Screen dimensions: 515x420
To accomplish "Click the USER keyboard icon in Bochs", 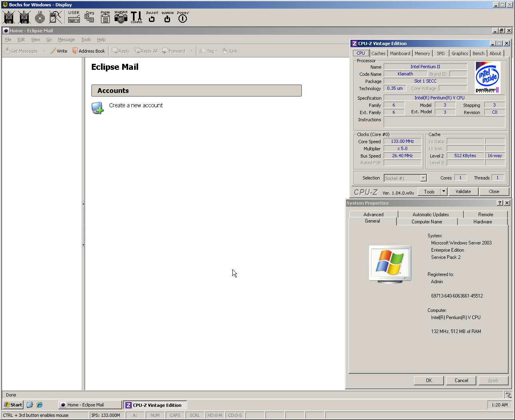I will coord(73,17).
